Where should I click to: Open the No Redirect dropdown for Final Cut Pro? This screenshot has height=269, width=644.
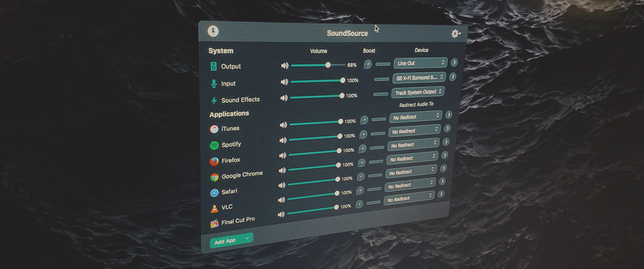tap(409, 198)
